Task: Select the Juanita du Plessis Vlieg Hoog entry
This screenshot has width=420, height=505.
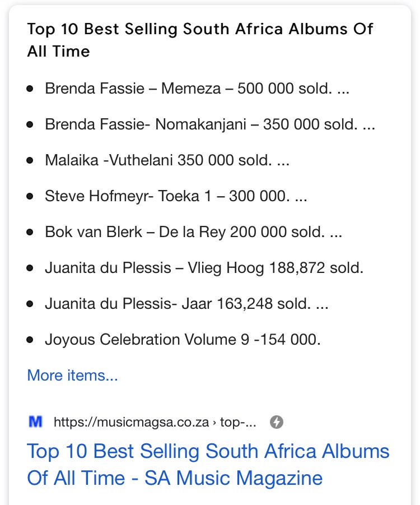Action: [x=204, y=268]
